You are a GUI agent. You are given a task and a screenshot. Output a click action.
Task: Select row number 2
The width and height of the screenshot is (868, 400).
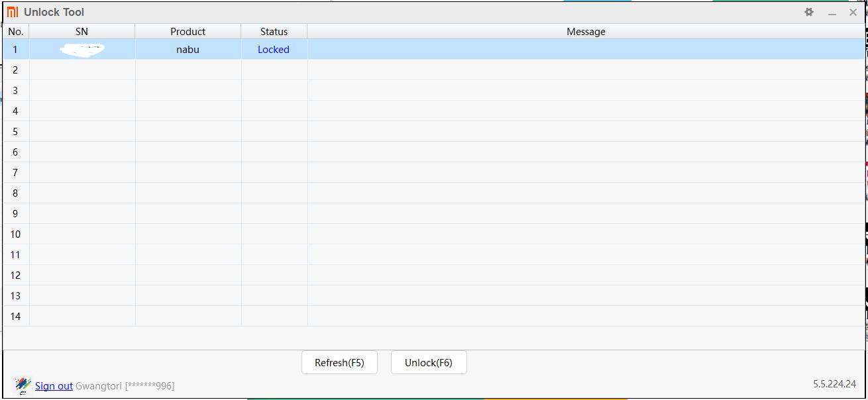click(x=16, y=70)
